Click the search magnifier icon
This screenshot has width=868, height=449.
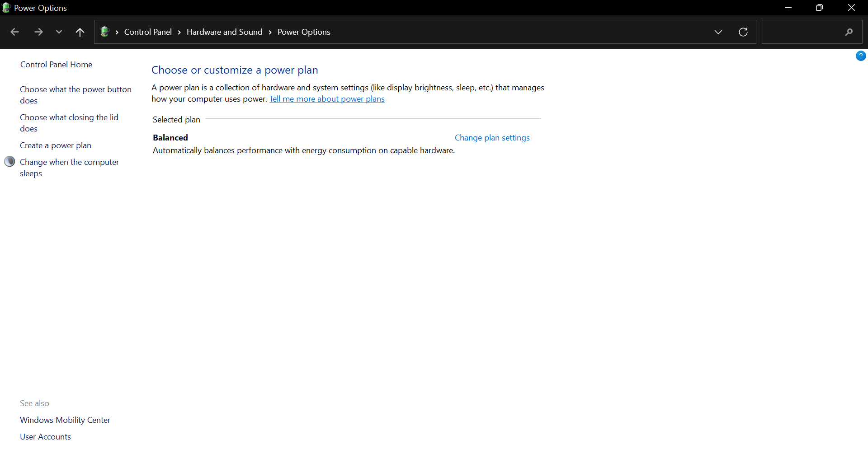coord(849,32)
